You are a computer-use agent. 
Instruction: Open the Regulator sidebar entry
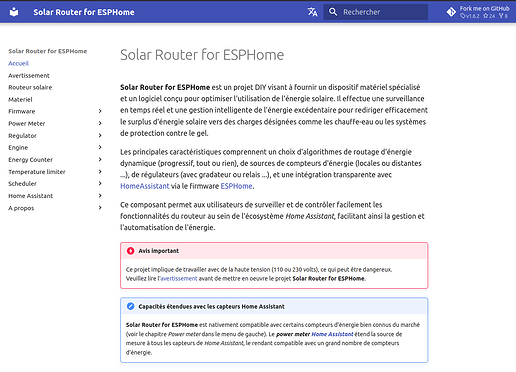point(22,136)
